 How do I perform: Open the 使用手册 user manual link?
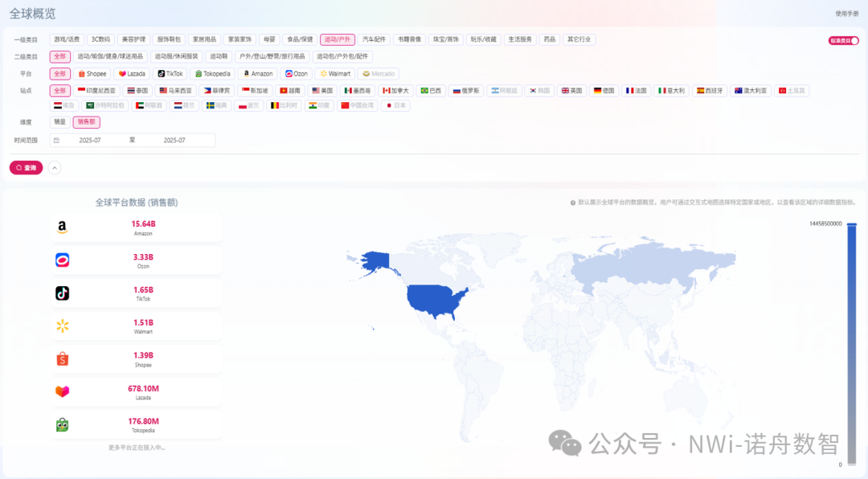click(846, 14)
